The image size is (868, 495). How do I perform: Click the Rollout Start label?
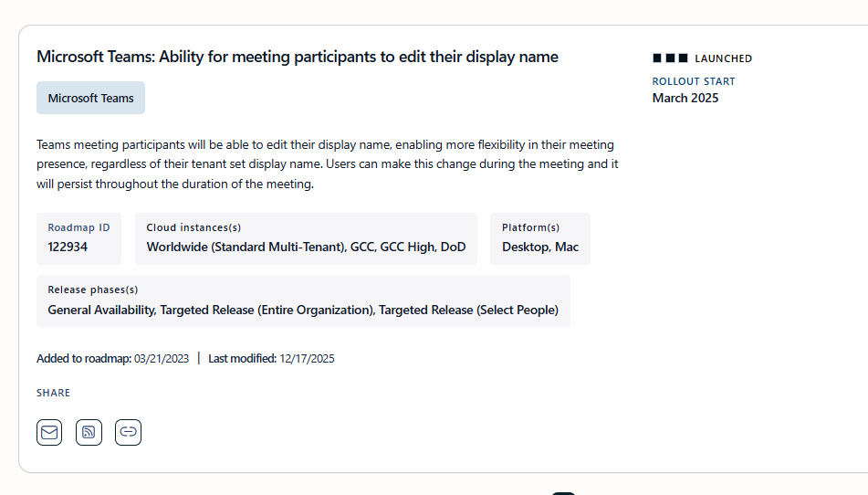(x=694, y=81)
